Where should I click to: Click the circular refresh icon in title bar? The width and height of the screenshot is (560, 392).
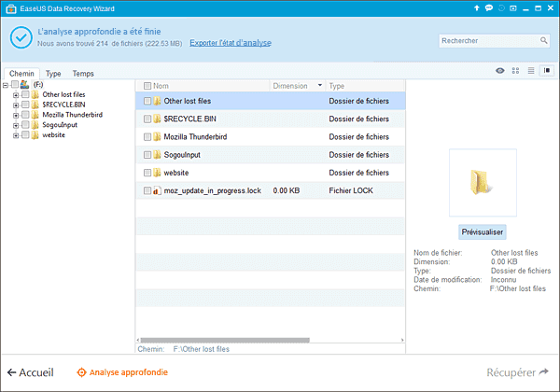(x=501, y=7)
